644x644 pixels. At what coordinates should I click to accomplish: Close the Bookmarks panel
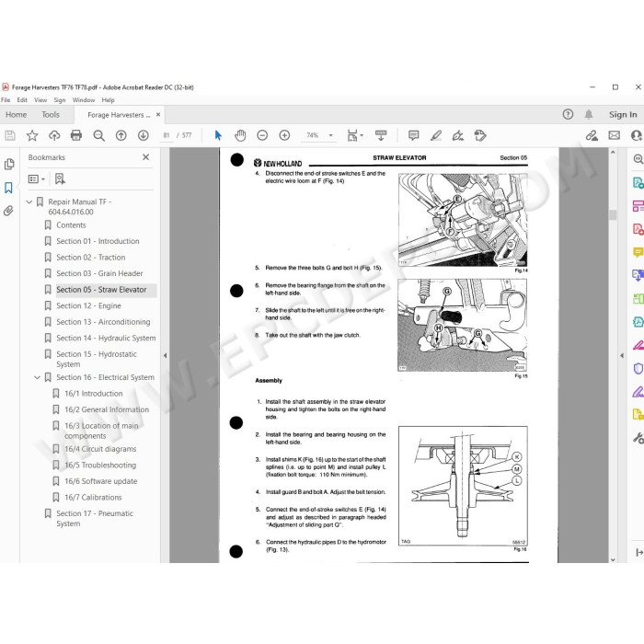(145, 157)
